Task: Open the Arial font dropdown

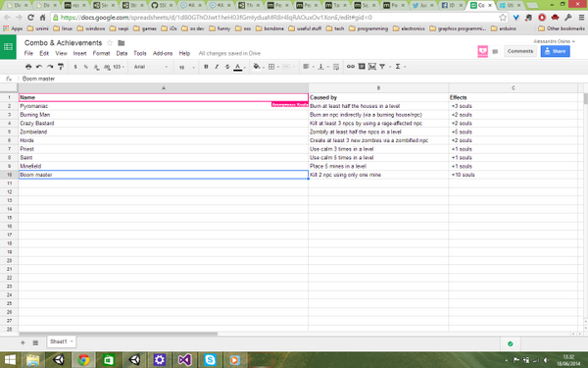Action: [x=151, y=67]
